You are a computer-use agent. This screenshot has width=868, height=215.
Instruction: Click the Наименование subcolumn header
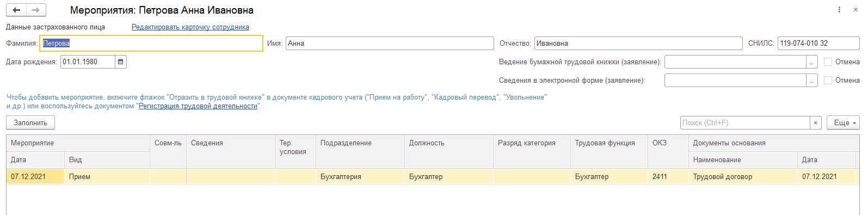pyautogui.click(x=743, y=160)
